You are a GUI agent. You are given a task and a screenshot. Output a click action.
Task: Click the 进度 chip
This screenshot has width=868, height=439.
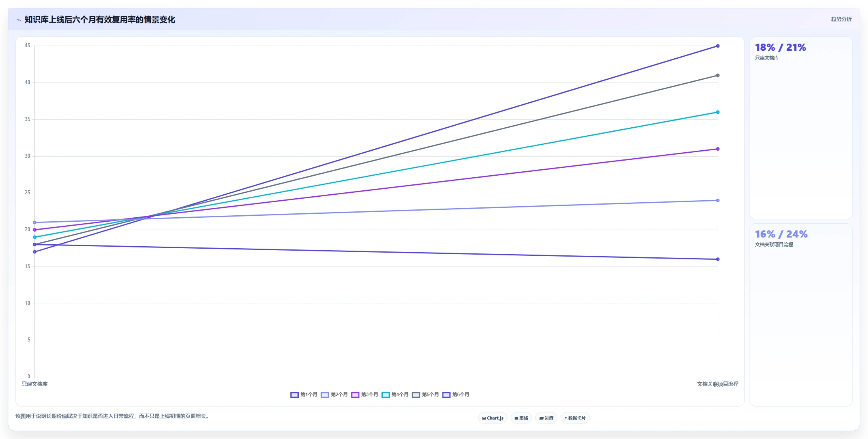(x=546, y=418)
